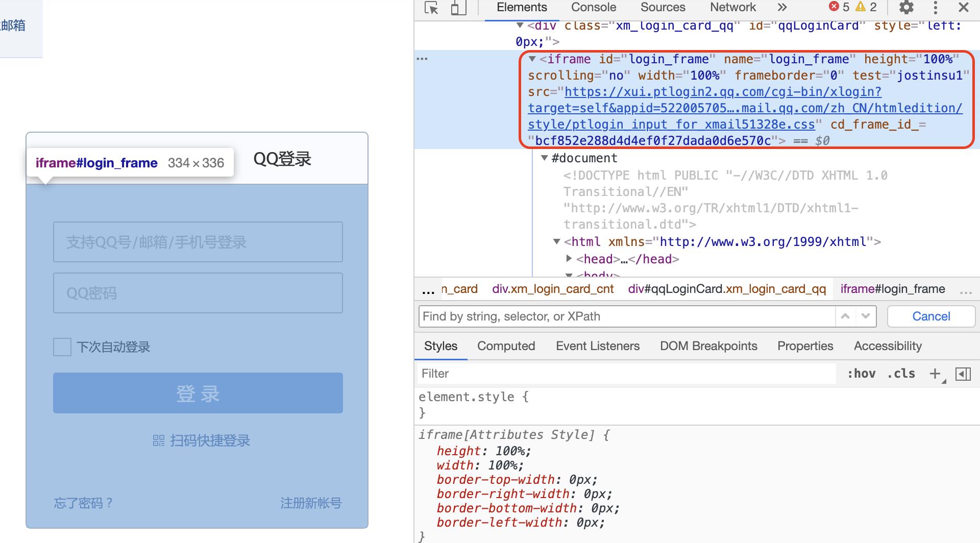Collapse the login_frame iframe node
The height and width of the screenshot is (543, 980).
click(x=532, y=59)
